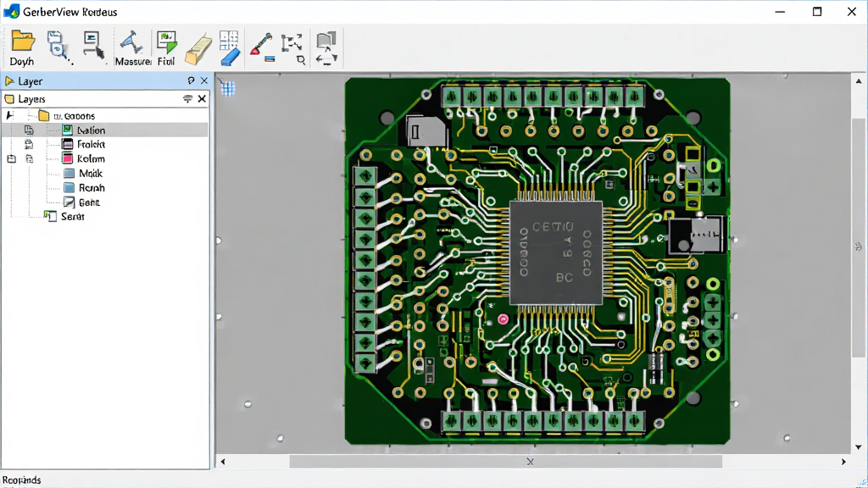Click the vertical scrollbar thumb
The width and height of the screenshot is (868, 488).
tap(859, 238)
